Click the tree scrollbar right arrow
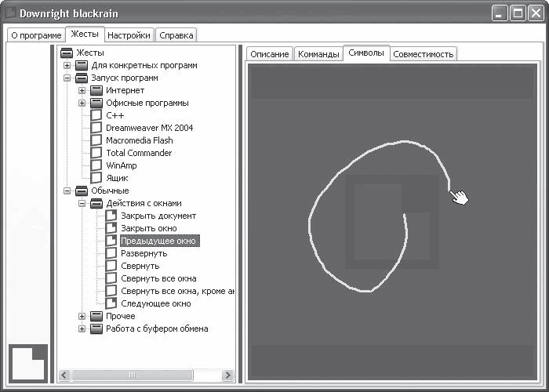This screenshot has height=392, width=549. pos(228,376)
